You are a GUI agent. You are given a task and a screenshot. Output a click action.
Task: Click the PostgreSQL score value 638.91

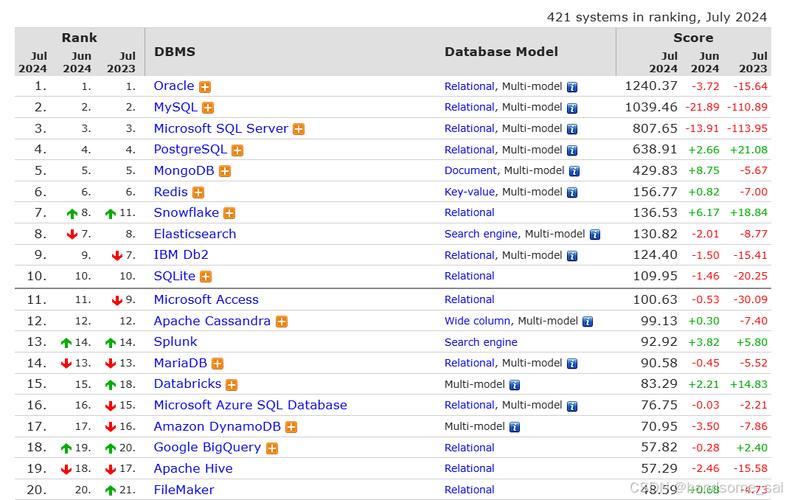pyautogui.click(x=655, y=149)
